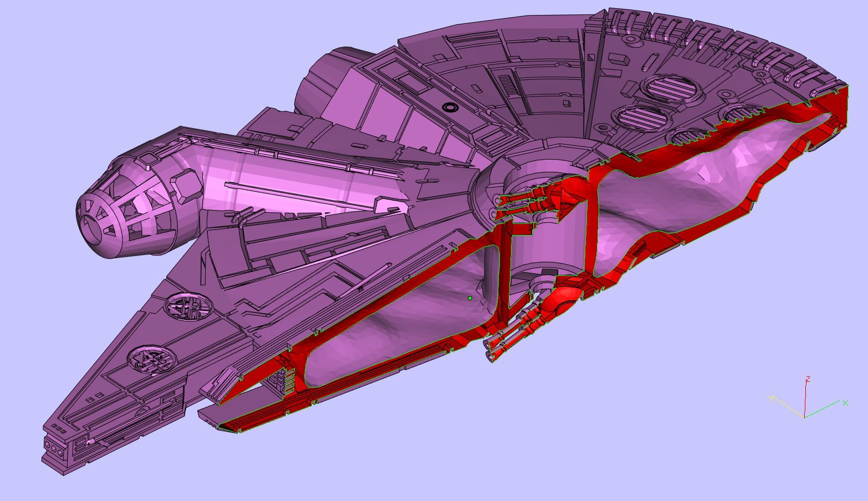Click the red Z axis label
The height and width of the screenshot is (501, 868).
point(808,379)
